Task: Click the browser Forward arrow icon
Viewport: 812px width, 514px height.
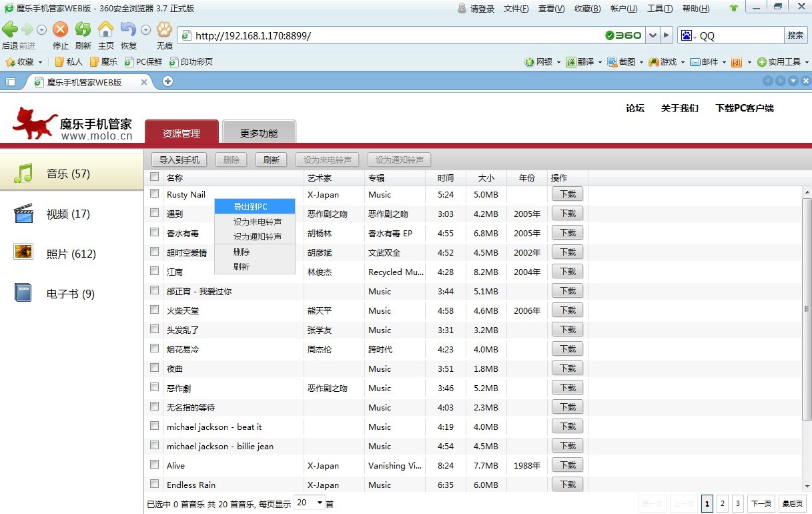Action: (x=27, y=29)
